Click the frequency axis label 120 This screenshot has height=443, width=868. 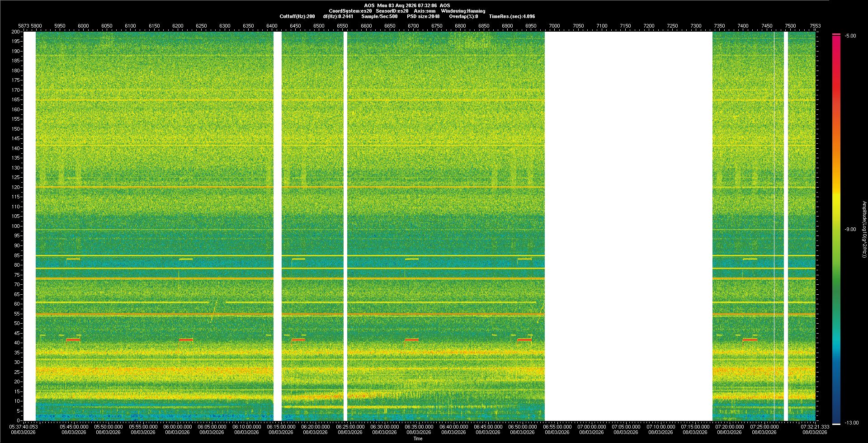click(x=16, y=187)
